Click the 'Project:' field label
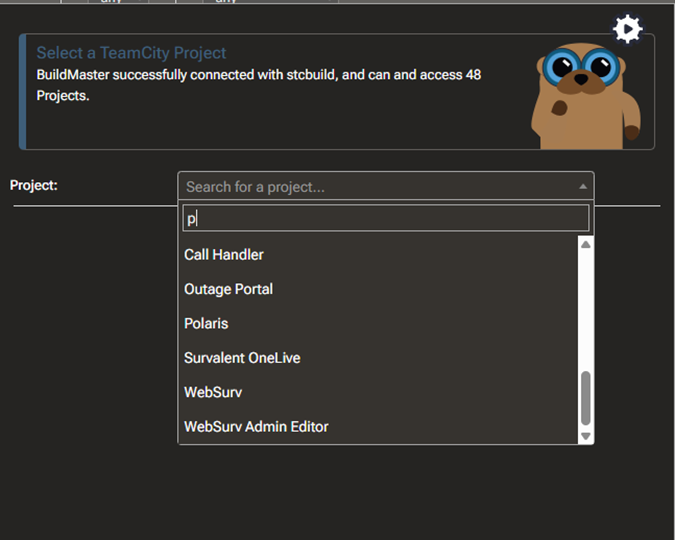The height and width of the screenshot is (540, 675). pos(34,186)
